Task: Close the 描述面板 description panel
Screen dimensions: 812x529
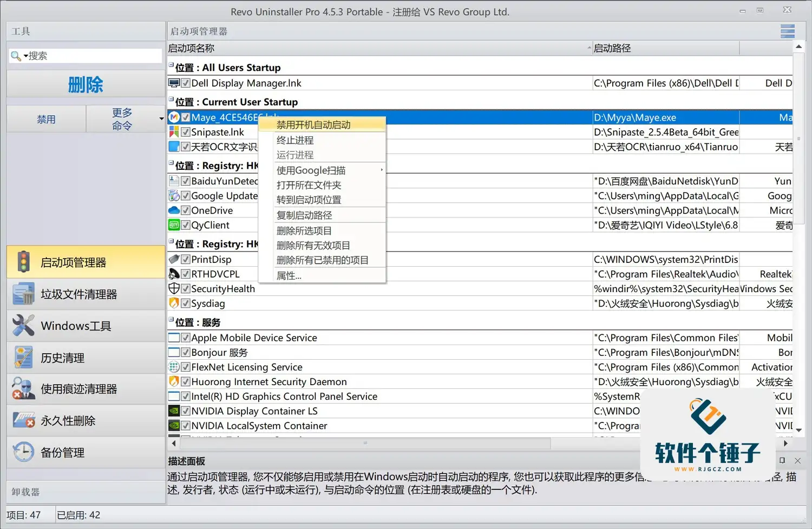Action: (x=797, y=460)
